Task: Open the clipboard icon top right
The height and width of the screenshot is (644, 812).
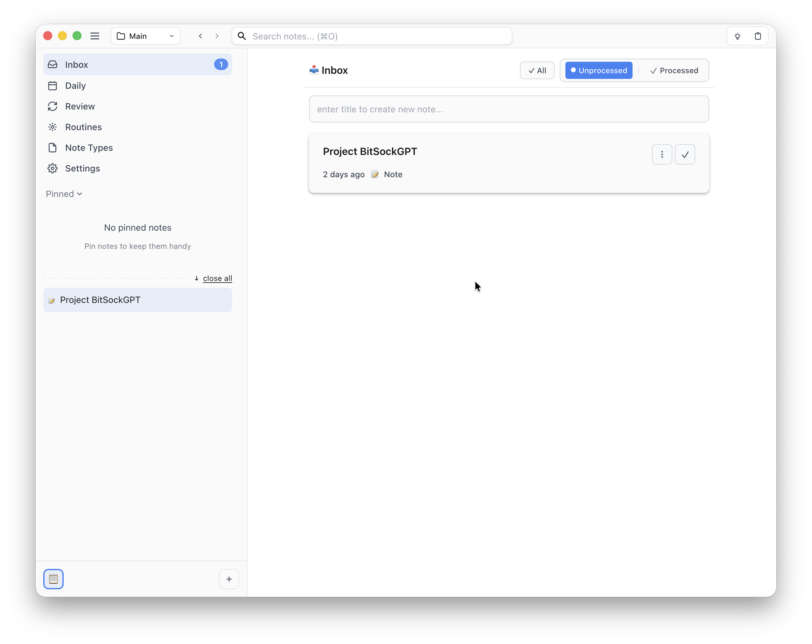Action: (758, 36)
